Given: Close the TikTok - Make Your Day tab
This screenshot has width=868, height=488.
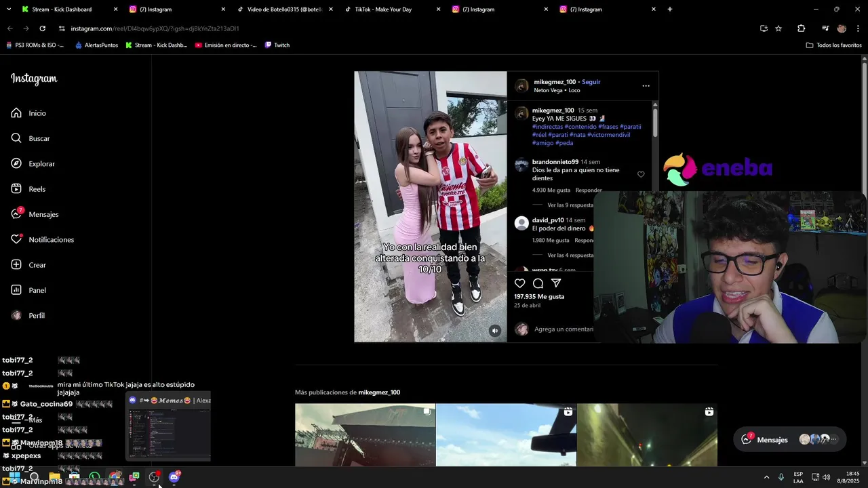Looking at the screenshot, I should tap(438, 9).
